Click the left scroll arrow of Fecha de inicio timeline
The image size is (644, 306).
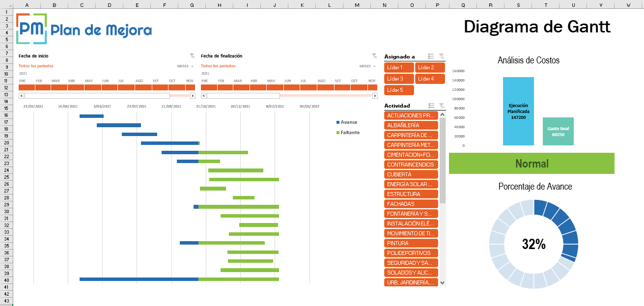click(x=21, y=96)
